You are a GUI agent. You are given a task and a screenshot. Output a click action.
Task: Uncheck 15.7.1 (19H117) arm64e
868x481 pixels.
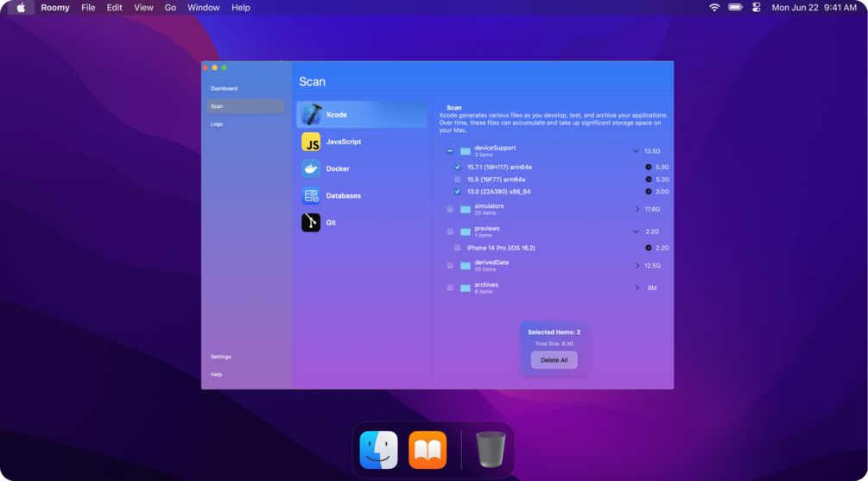click(457, 168)
